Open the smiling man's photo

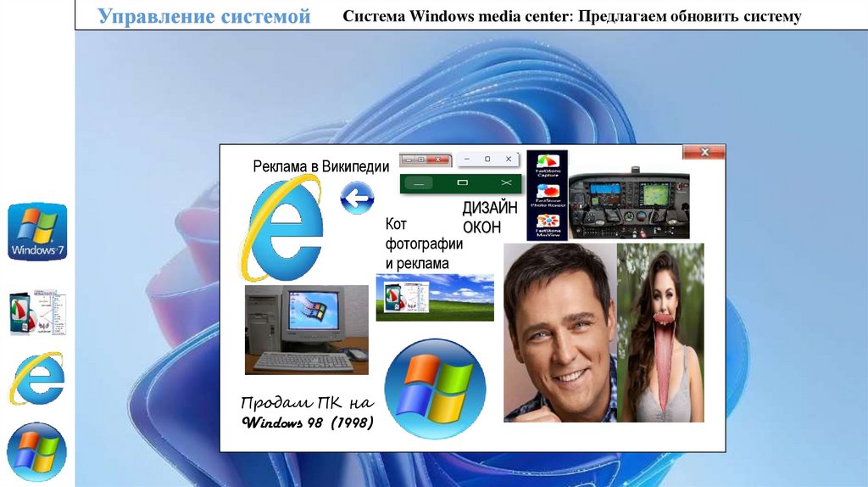pos(559,333)
